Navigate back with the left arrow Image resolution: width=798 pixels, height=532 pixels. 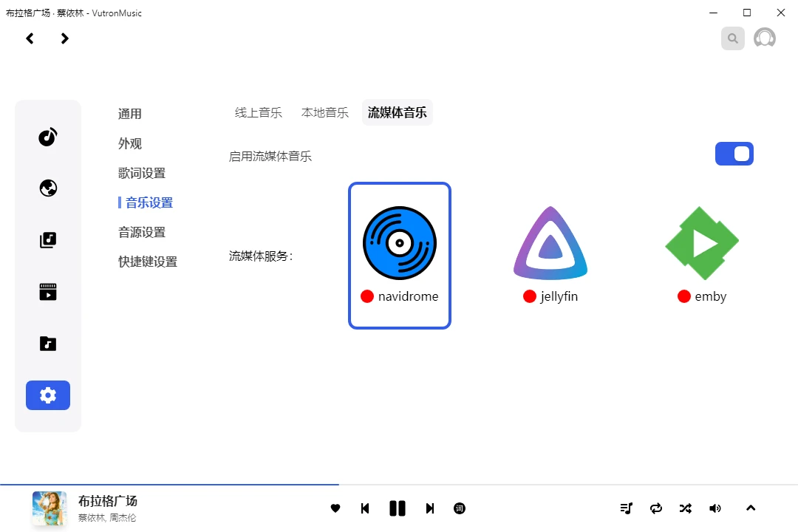(x=30, y=38)
